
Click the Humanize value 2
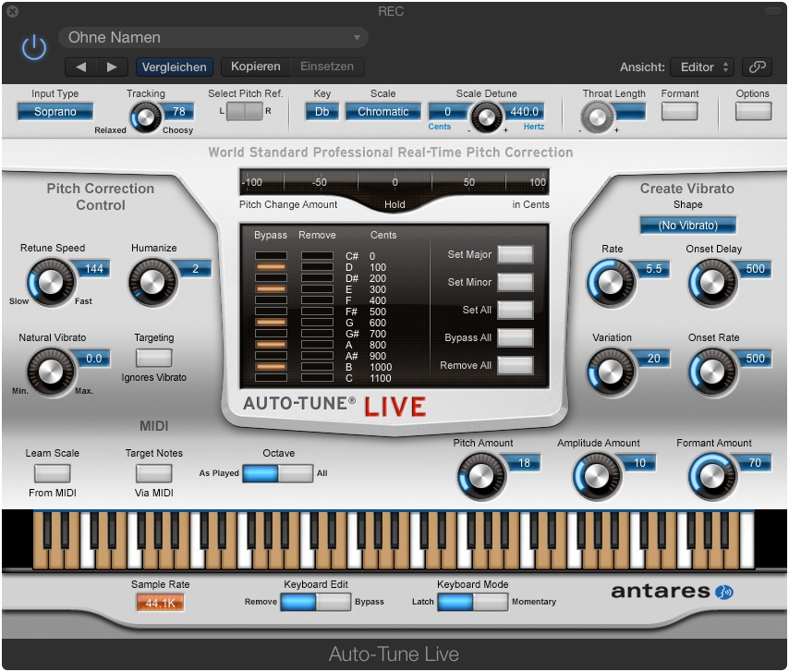[195, 268]
